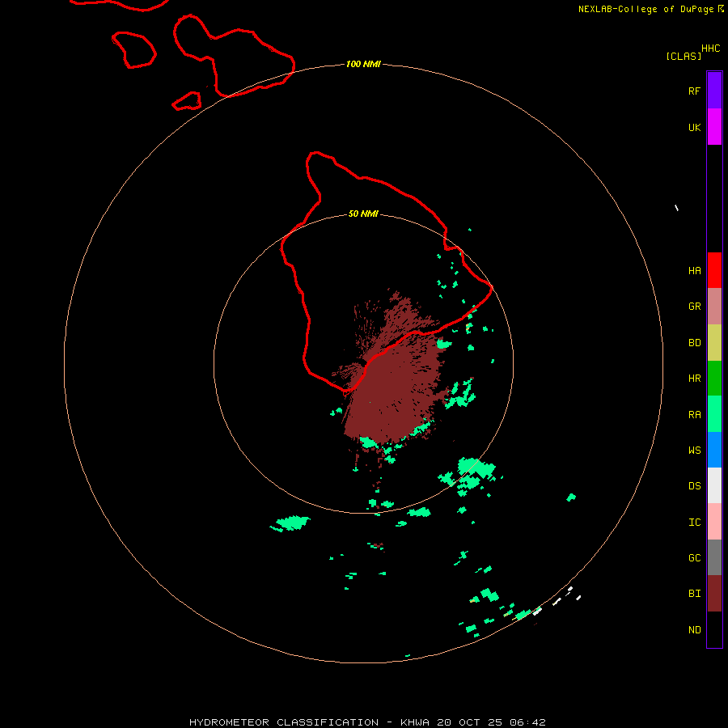The image size is (728, 728).
Task: Click the RF purple legend swatch
Action: tap(714, 91)
